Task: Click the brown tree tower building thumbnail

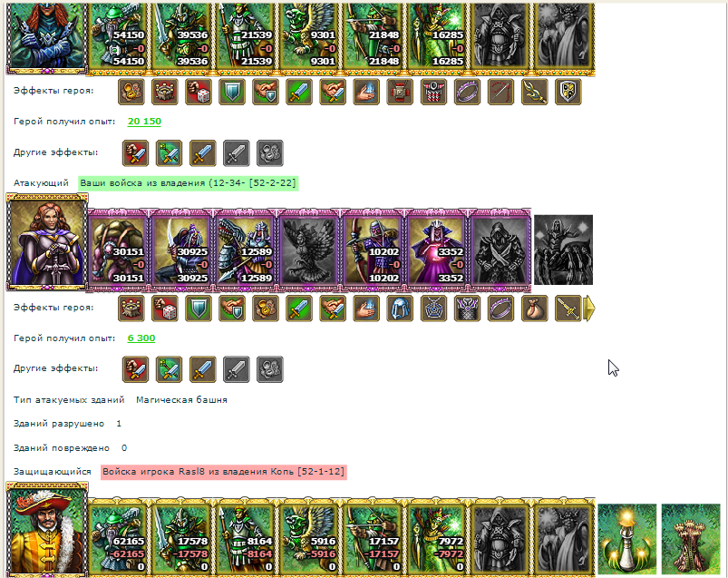Action: pos(691,539)
